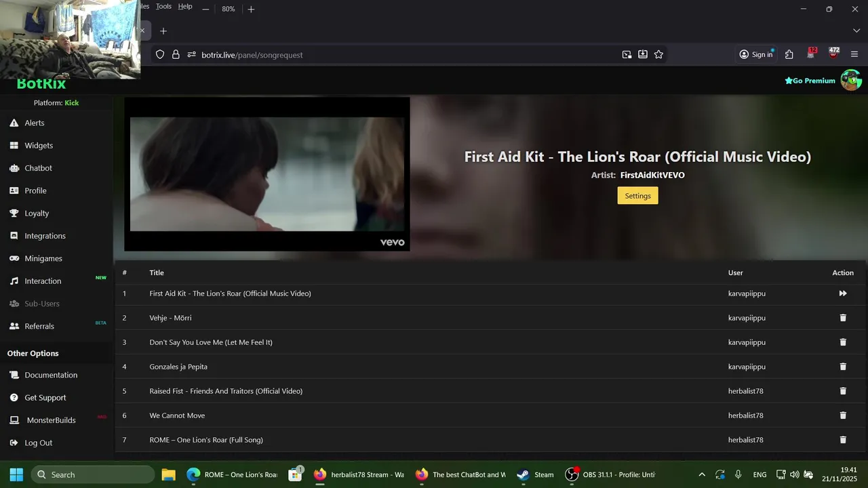This screenshot has height=488, width=868.
Task: Click the Title column header
Action: tap(157, 272)
